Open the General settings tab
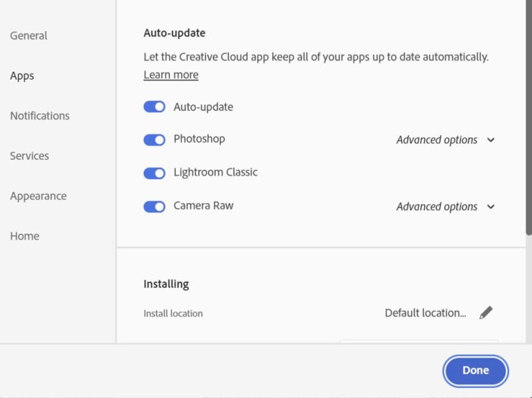532x398 pixels. [x=28, y=36]
